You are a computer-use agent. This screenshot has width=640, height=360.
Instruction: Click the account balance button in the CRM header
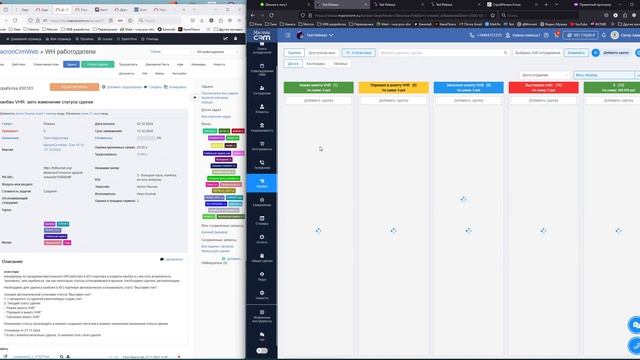click(581, 36)
